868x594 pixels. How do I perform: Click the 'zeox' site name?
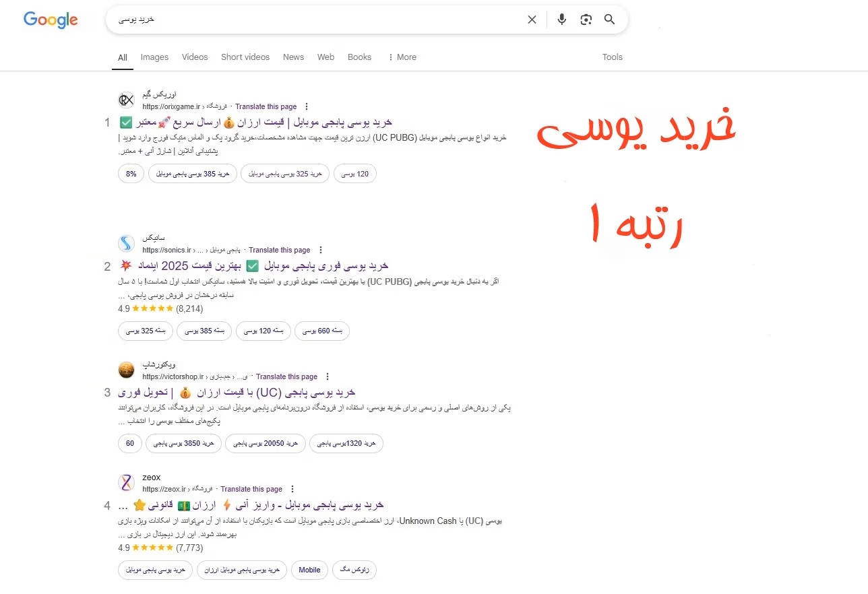point(152,477)
